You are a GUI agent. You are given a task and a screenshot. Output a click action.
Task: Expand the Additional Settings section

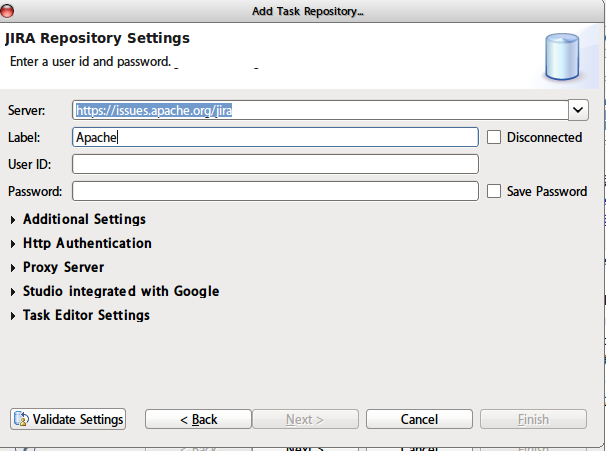coord(13,219)
